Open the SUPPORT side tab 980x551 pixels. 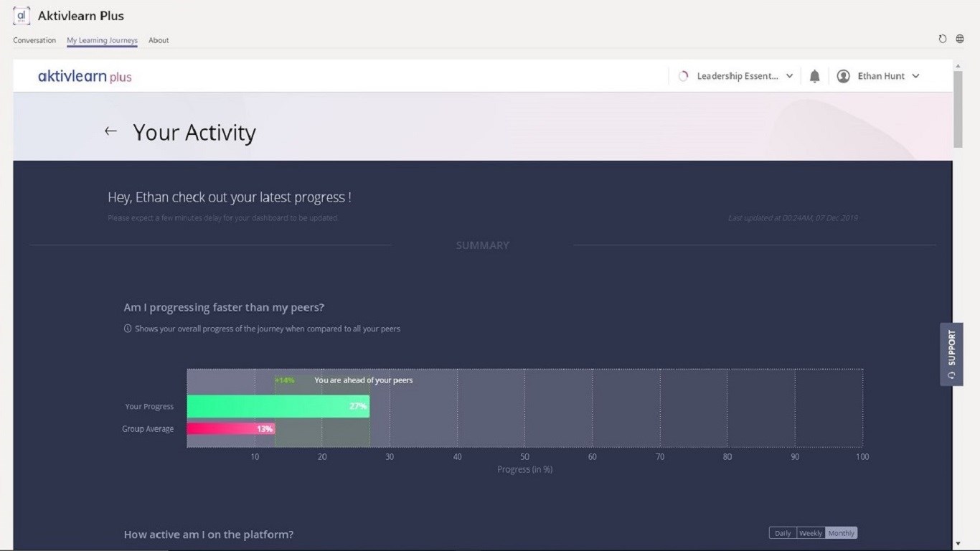pos(951,354)
